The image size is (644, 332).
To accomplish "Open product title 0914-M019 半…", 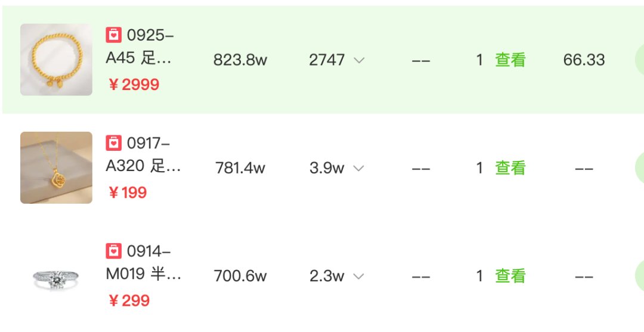I will pyautogui.click(x=143, y=262).
